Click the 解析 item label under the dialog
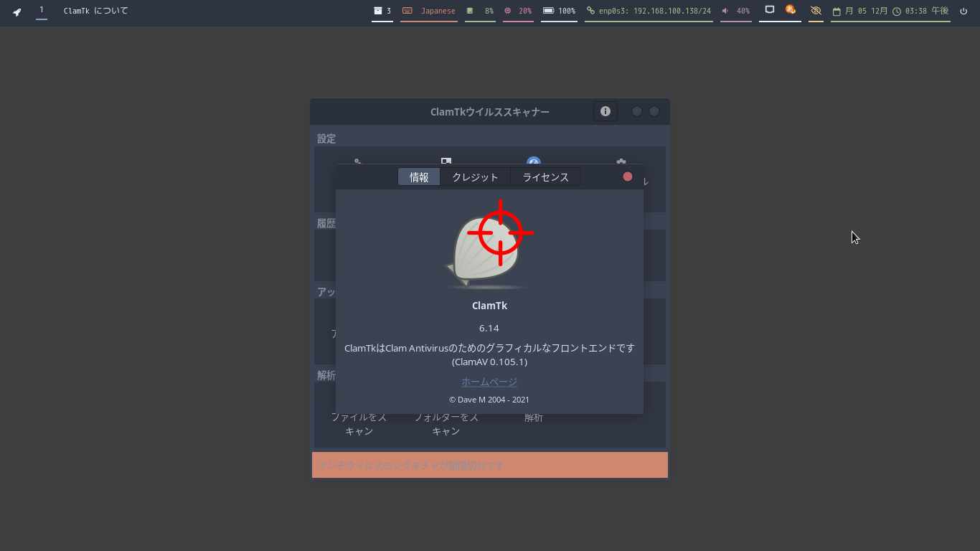Image resolution: width=980 pixels, height=551 pixels. 534,418
